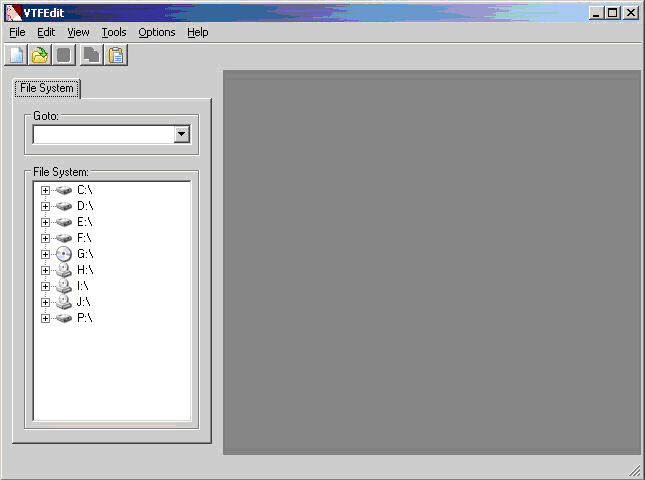Click the C:\ hard drive icon
Image resolution: width=645 pixels, height=480 pixels.
(x=64, y=190)
